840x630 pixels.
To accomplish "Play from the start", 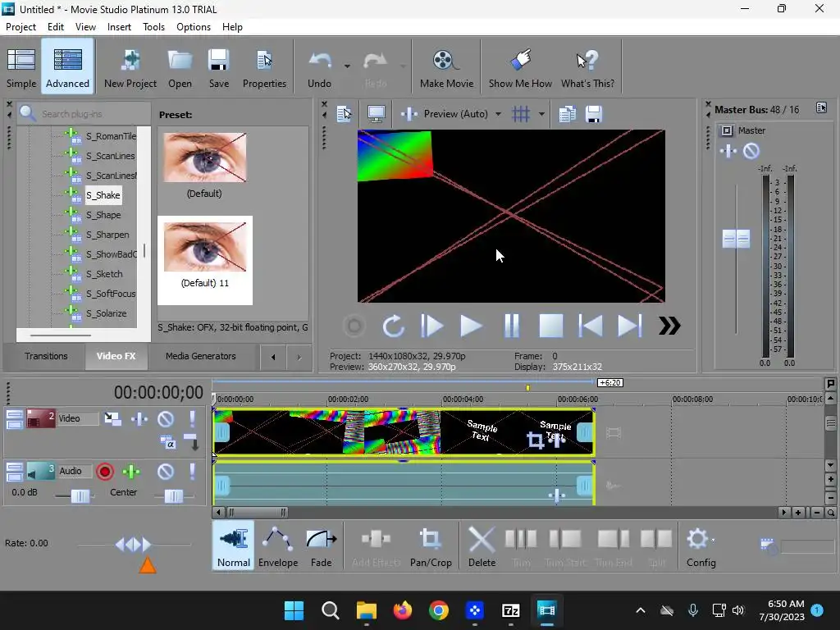I will coord(431,326).
